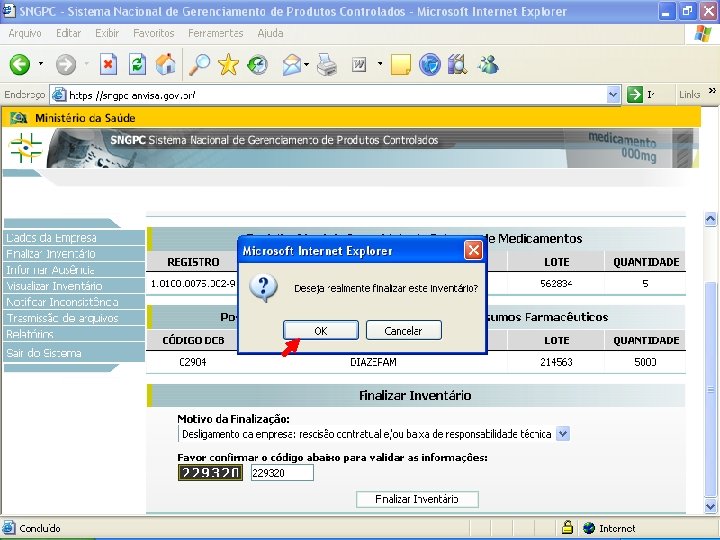This screenshot has height=540, width=720.
Task: Open the Ferramentas menu
Action: point(215,33)
